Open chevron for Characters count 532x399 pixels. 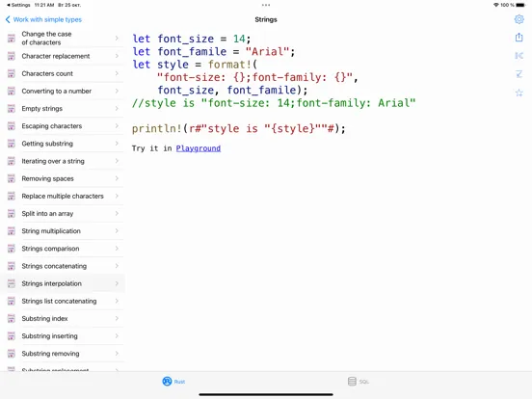[117, 73]
